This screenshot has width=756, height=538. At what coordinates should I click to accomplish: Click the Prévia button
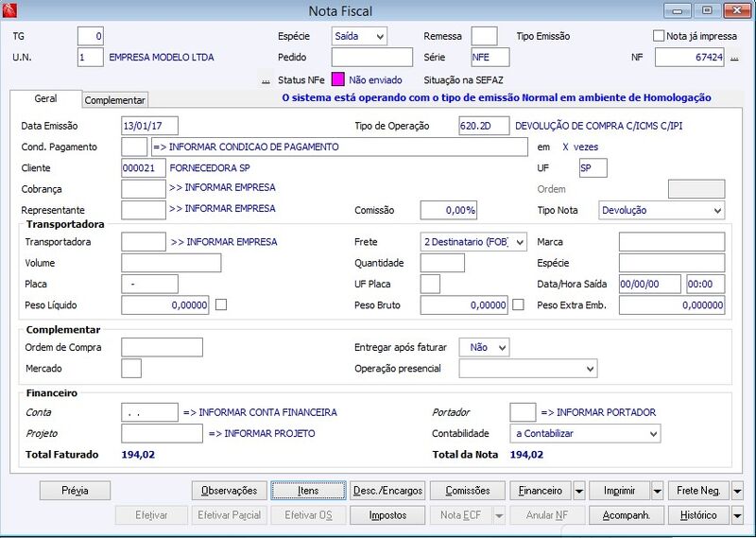pos(75,491)
